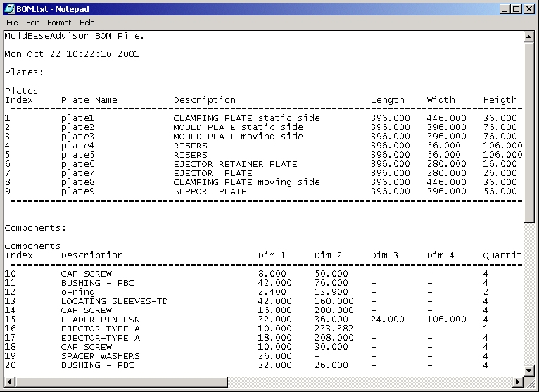The width and height of the screenshot is (539, 392).
Task: Click the Notepad icon in title bar
Action: (x=9, y=9)
